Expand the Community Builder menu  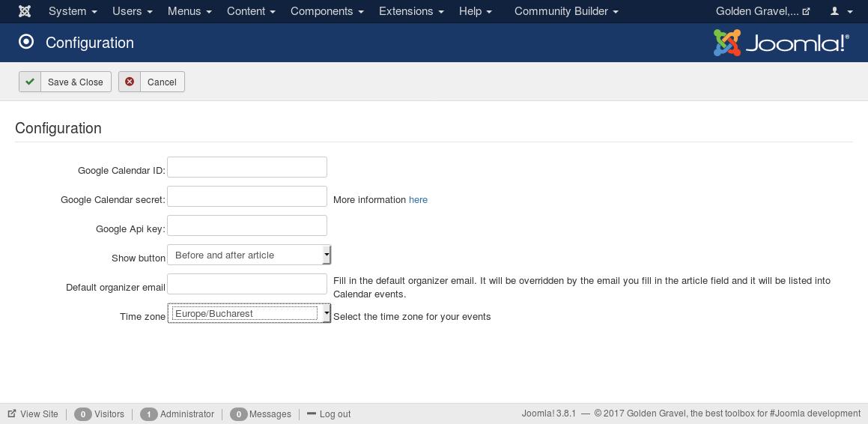tap(566, 11)
